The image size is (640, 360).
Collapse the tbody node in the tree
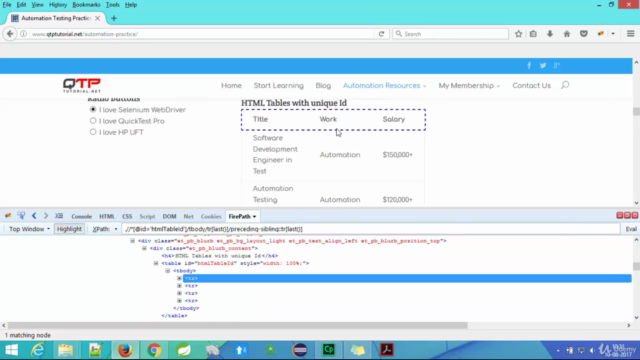click(168, 271)
